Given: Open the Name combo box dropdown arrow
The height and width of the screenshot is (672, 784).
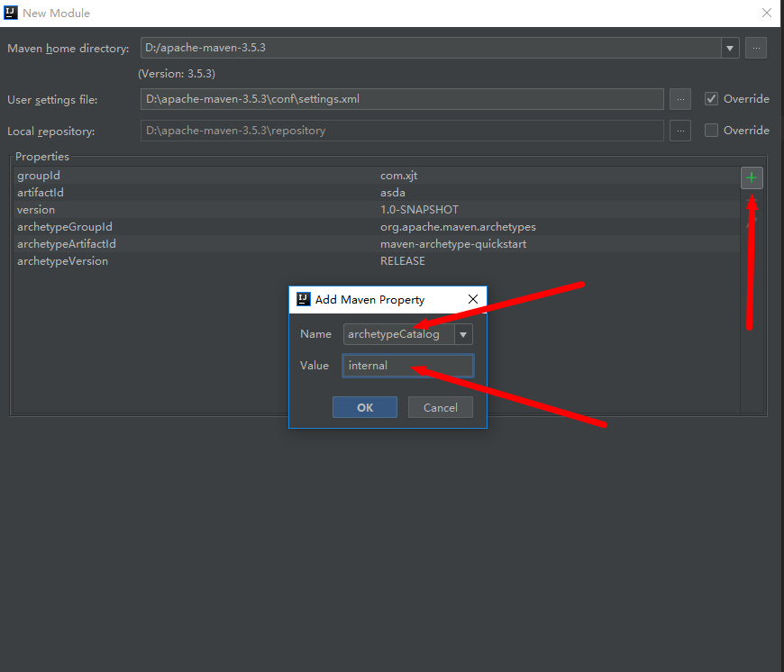Looking at the screenshot, I should (x=463, y=334).
